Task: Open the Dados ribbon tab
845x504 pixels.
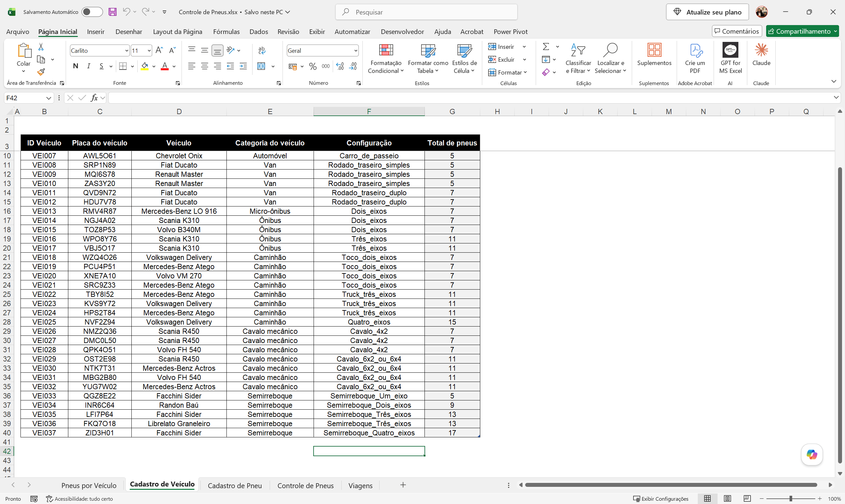Action: click(258, 31)
